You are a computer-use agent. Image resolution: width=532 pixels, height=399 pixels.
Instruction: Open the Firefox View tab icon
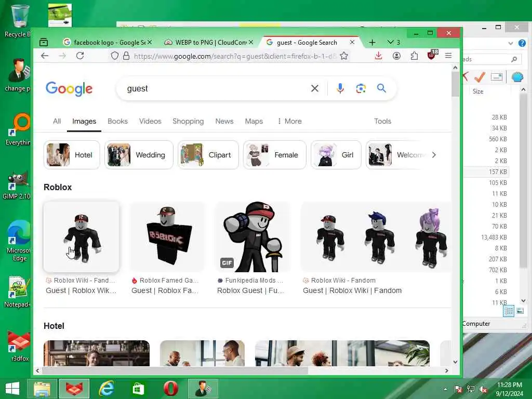pyautogui.click(x=44, y=42)
